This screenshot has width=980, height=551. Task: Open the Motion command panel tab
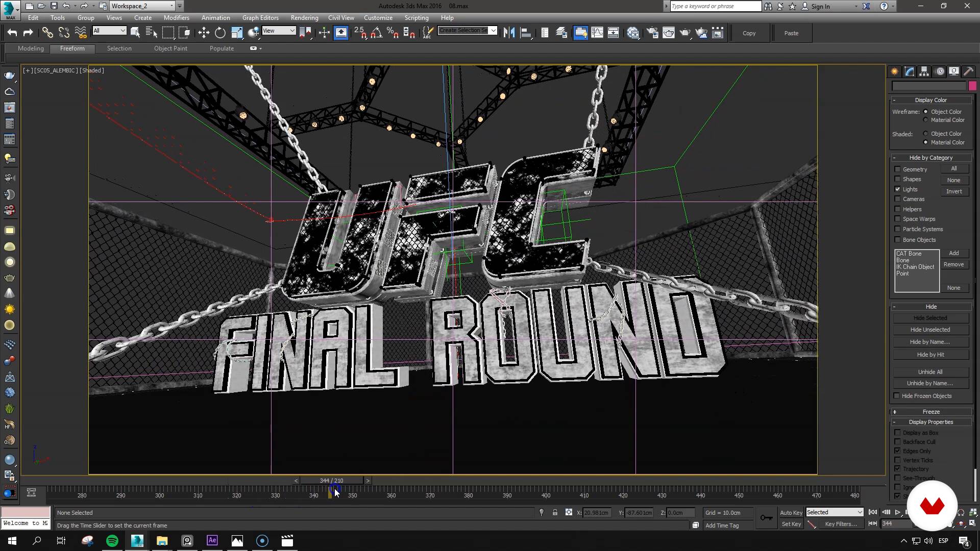(939, 71)
